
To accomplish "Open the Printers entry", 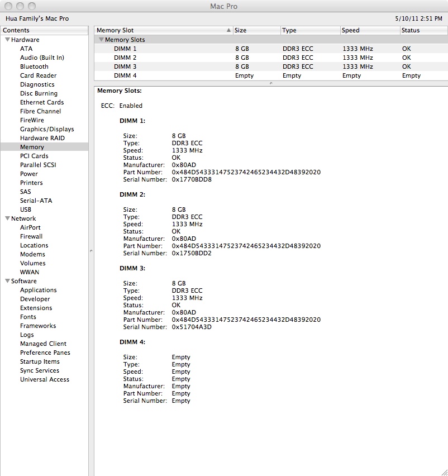I will click(31, 183).
